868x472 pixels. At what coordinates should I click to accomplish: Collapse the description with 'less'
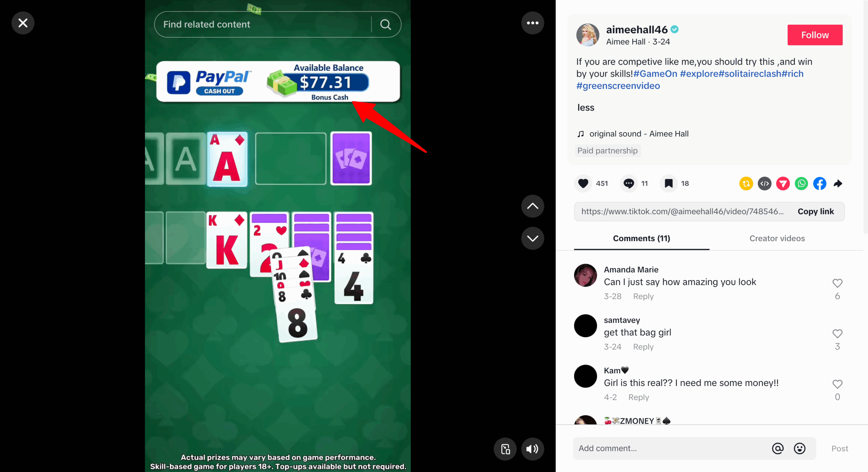click(x=586, y=107)
